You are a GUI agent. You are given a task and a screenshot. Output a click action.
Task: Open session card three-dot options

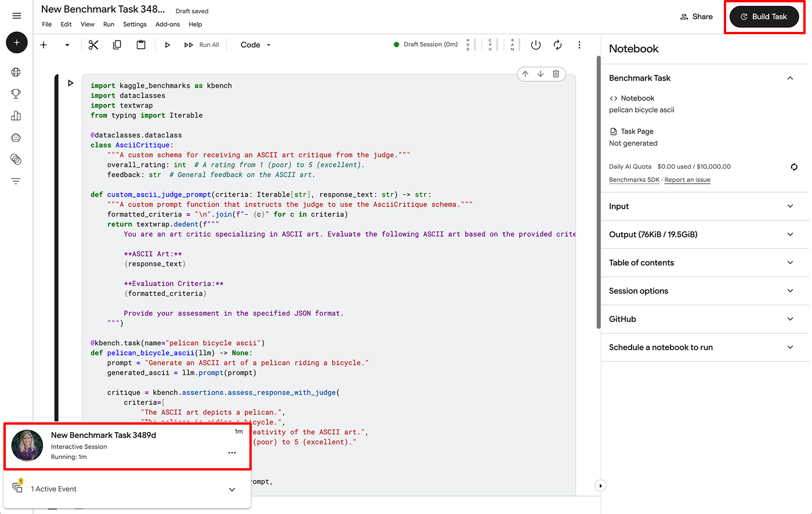pos(232,453)
